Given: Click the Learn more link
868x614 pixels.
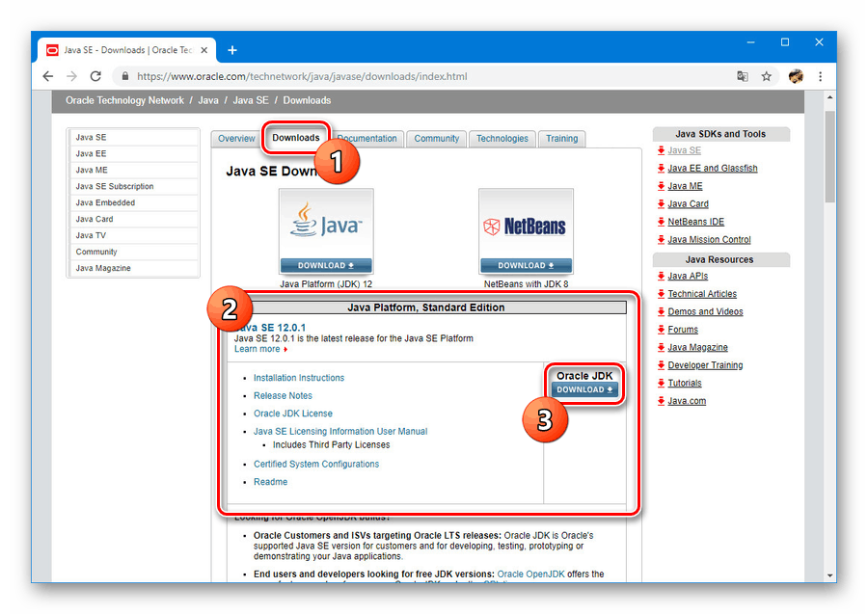Looking at the screenshot, I should point(258,349).
